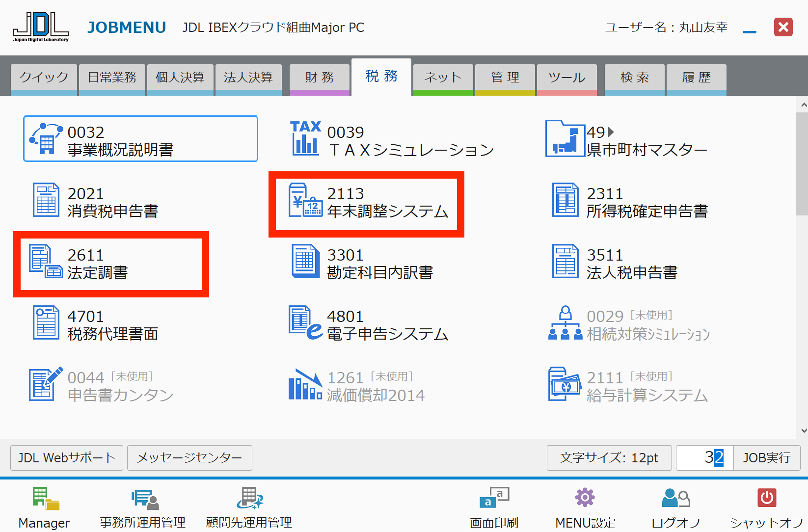Switch to the クイック tab
The image size is (808, 532).
44,79
